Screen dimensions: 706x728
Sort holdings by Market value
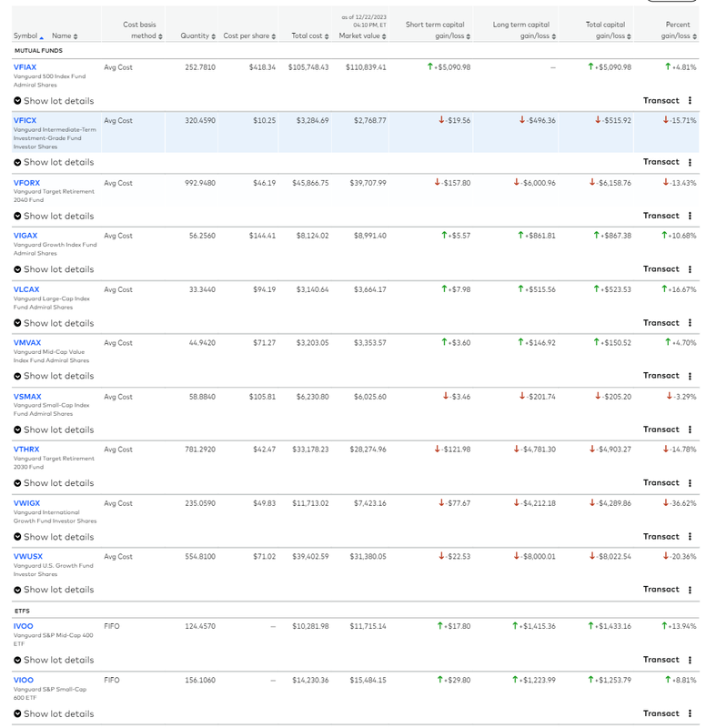tap(362, 35)
